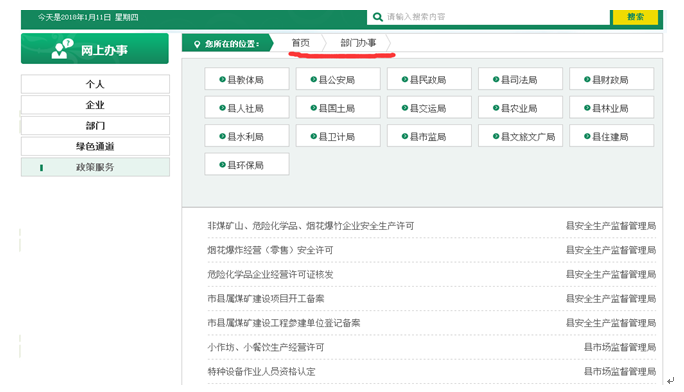The width and height of the screenshot is (684, 392).
Task: Open 绿色通道 in the sidebar
Action: pyautogui.click(x=95, y=147)
